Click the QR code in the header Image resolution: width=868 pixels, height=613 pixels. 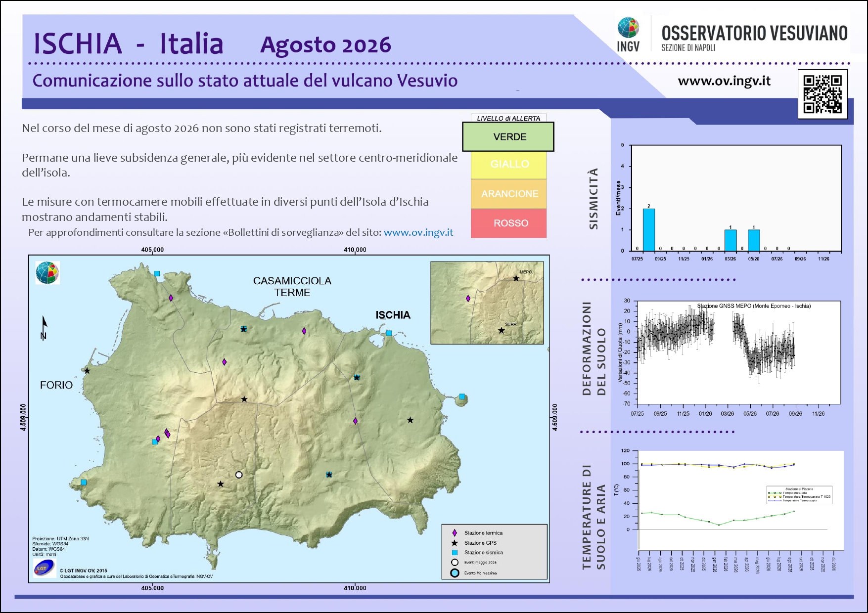(822, 94)
